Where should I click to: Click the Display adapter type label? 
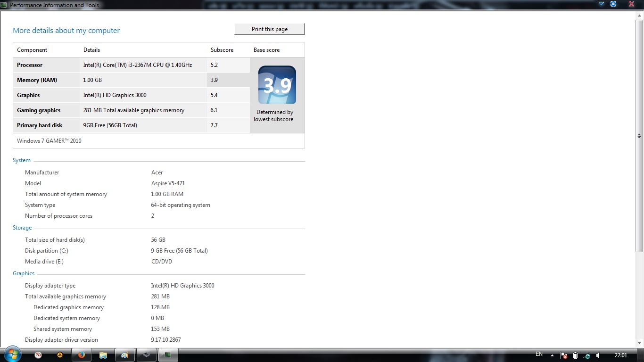click(50, 286)
